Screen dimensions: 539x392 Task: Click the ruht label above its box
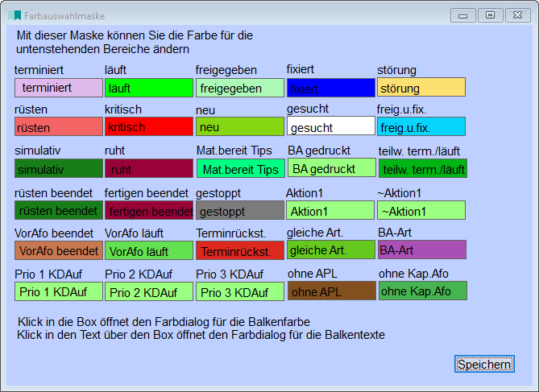115,151
